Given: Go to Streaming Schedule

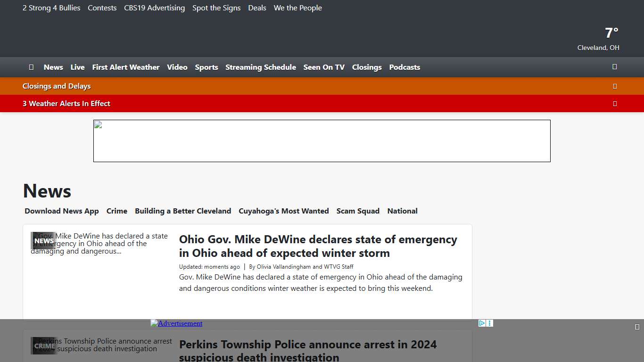Looking at the screenshot, I should pos(261,67).
